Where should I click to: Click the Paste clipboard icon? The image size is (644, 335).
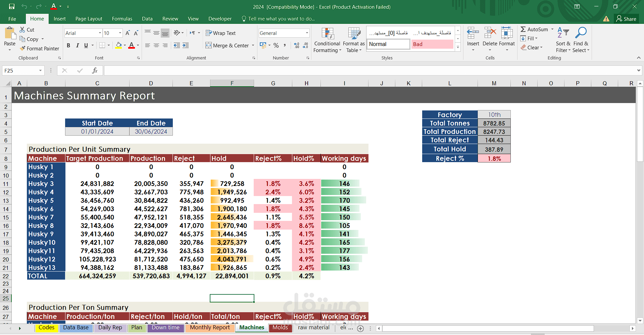[x=10, y=34]
